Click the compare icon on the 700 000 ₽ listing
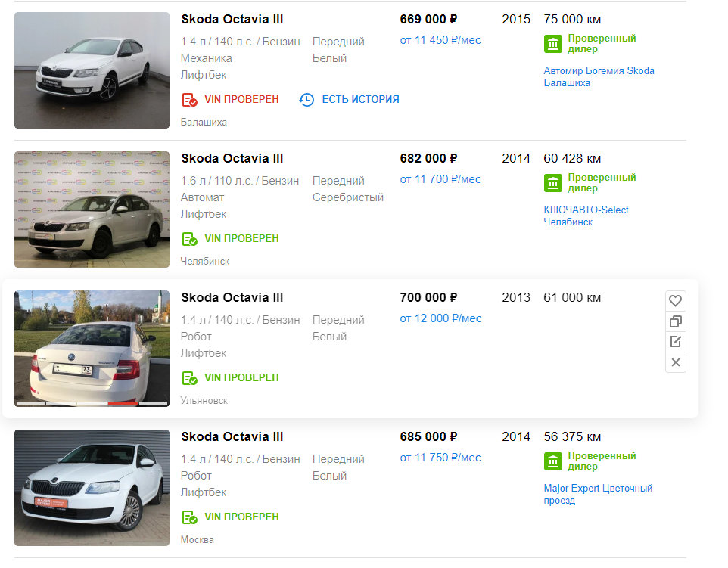728x568 pixels. click(675, 321)
